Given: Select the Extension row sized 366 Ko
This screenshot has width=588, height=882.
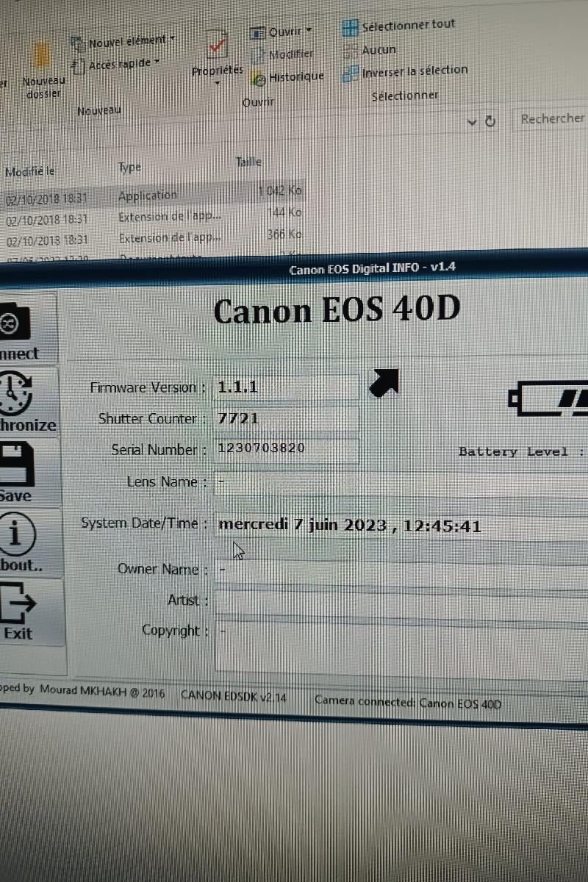Looking at the screenshot, I should tap(153, 238).
